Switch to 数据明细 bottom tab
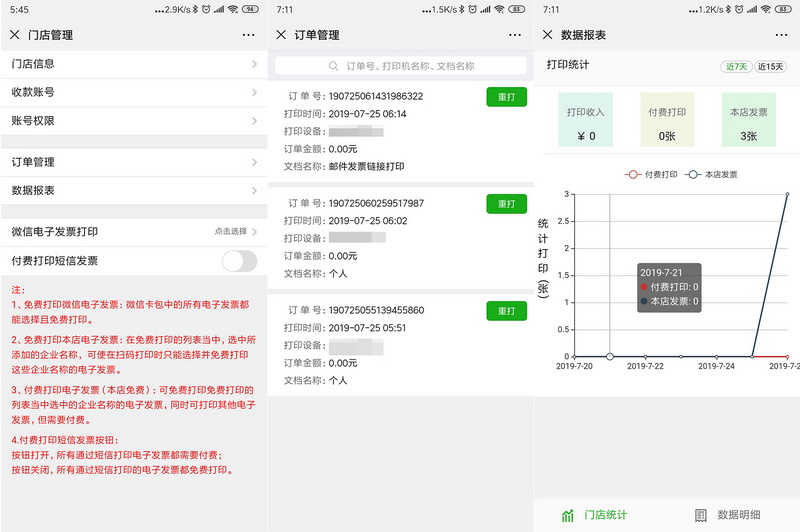This screenshot has height=532, width=800. point(728,515)
